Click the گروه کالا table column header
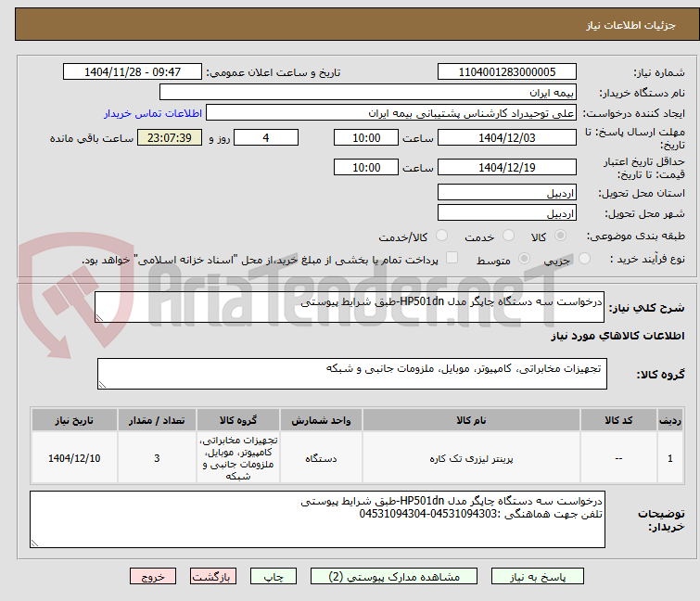 click(238, 420)
